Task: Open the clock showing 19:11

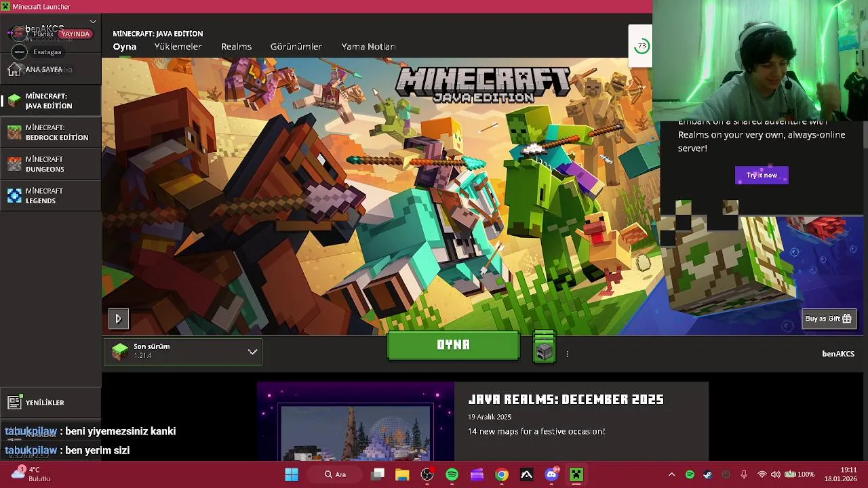Action: pyautogui.click(x=840, y=474)
